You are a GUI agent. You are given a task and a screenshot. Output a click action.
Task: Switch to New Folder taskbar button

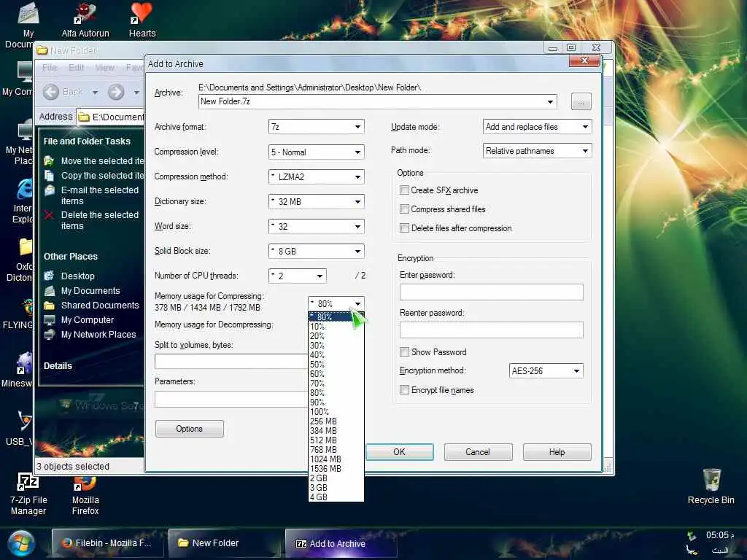click(x=224, y=543)
